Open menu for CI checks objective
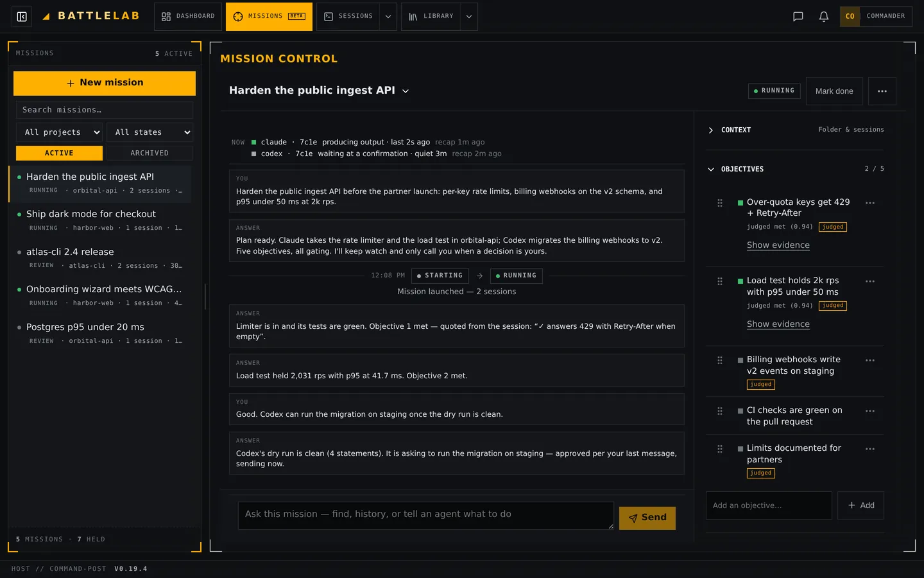Viewport: 924px width, 578px height. pos(870,411)
